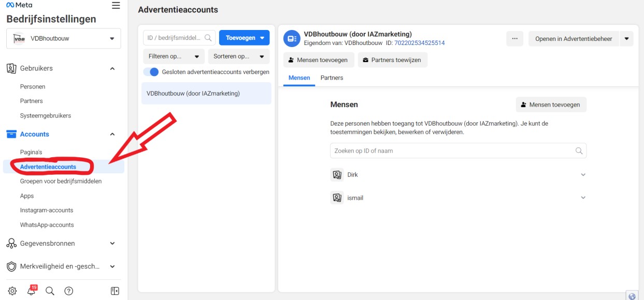
Task: Open the hamburger menu next to Meta logo
Action: [x=116, y=5]
